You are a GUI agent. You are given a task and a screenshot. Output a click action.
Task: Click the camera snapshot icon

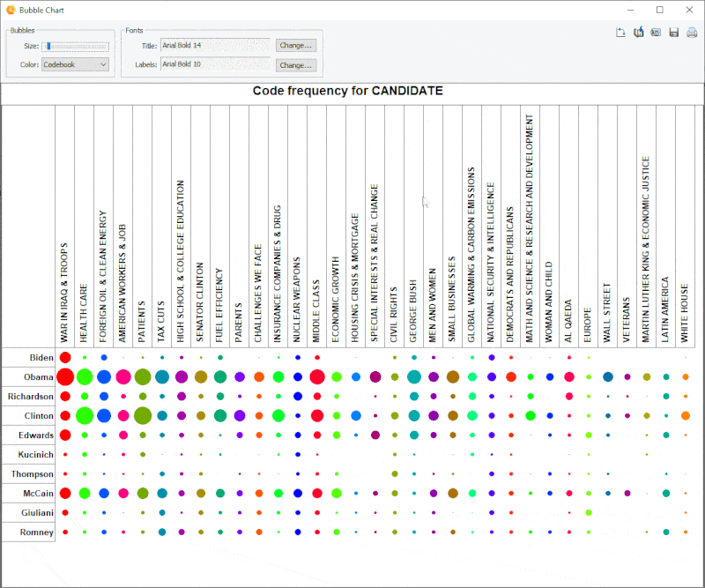656,33
